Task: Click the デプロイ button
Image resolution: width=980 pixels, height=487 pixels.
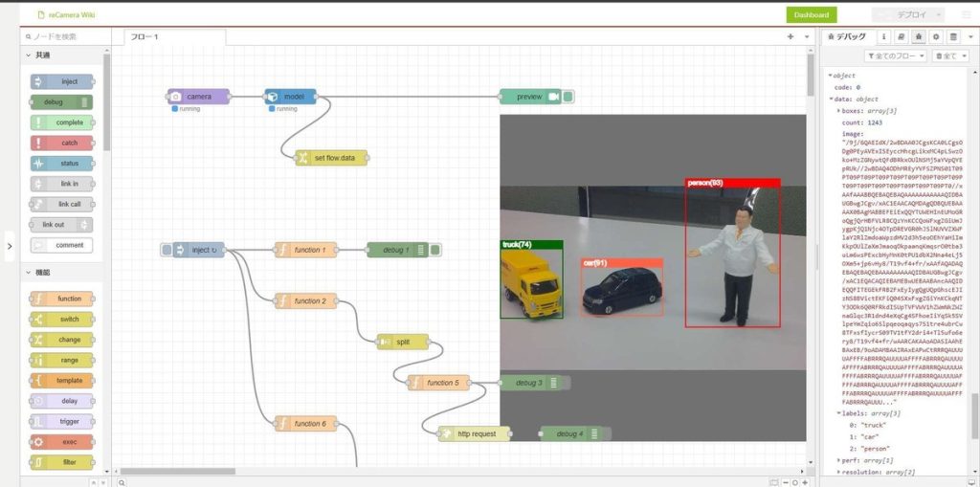Action: 902,15
